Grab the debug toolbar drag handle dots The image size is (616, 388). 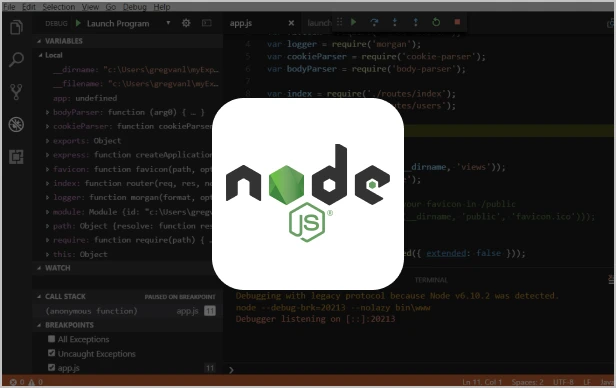tap(339, 22)
